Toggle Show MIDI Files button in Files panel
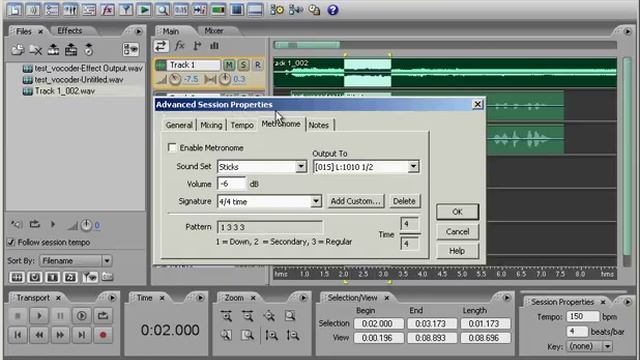Screen dimensions: 640x360 (x=70, y=278)
